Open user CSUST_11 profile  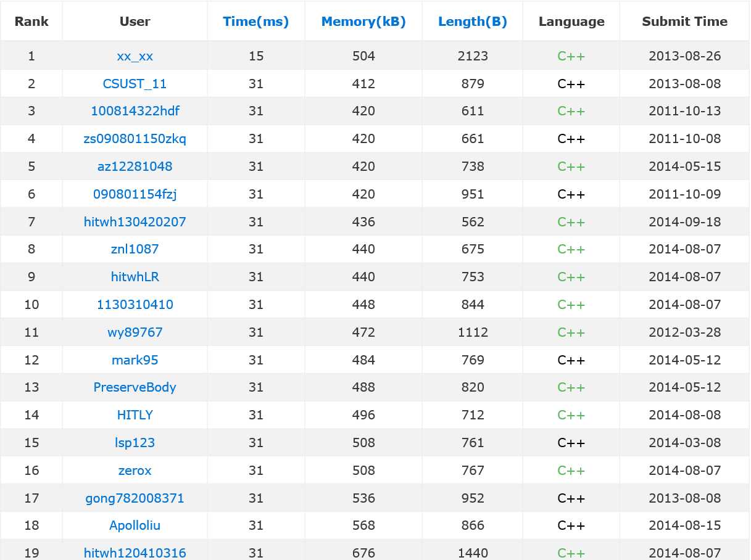135,84
